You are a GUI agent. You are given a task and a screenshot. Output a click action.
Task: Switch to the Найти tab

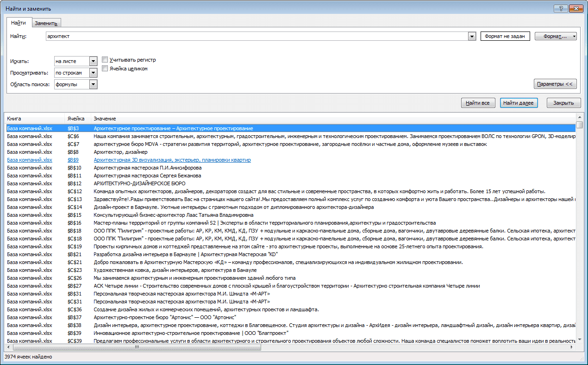[x=19, y=23]
